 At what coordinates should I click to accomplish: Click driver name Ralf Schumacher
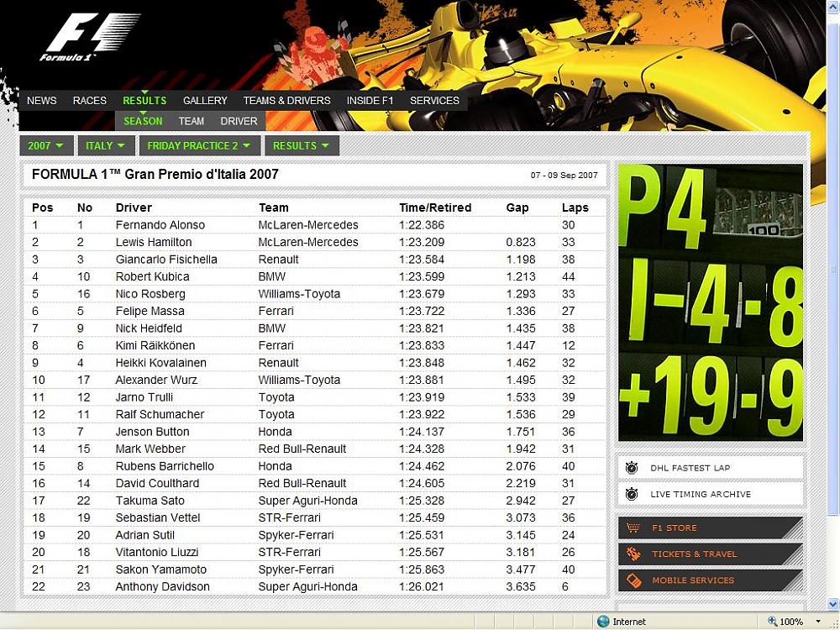(160, 415)
